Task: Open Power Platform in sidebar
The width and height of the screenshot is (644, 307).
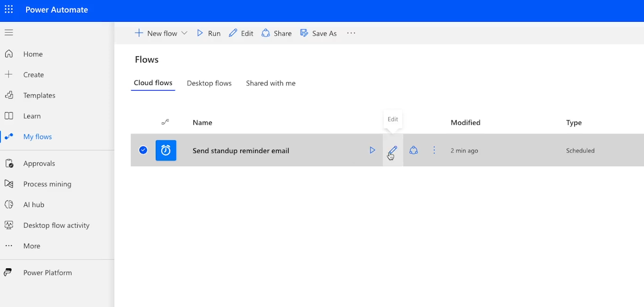Action: (47, 272)
